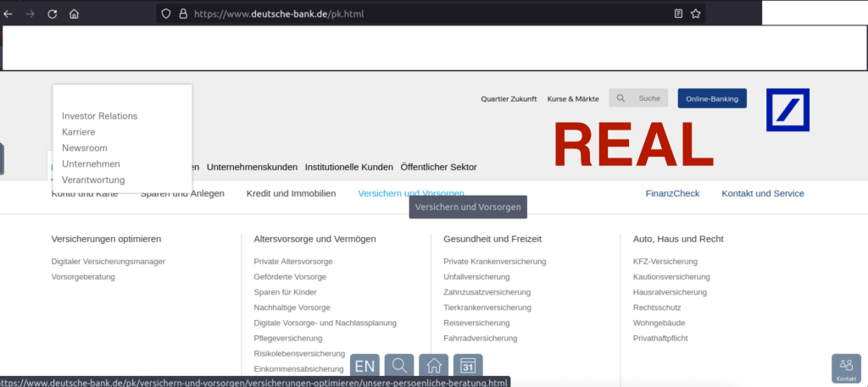
Task: Expand the Versichern und Vorsorgen menu
Action: pos(410,193)
